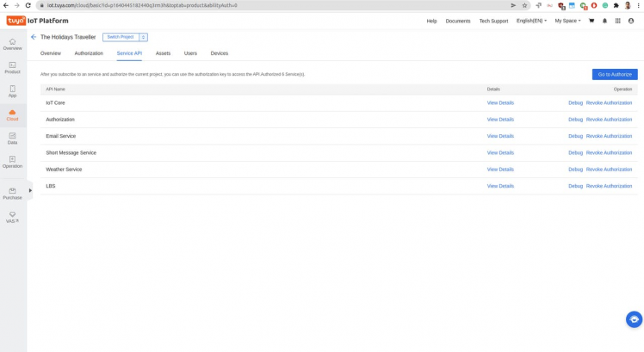Open the Product sidebar section
This screenshot has height=352, width=644.
coord(12,68)
